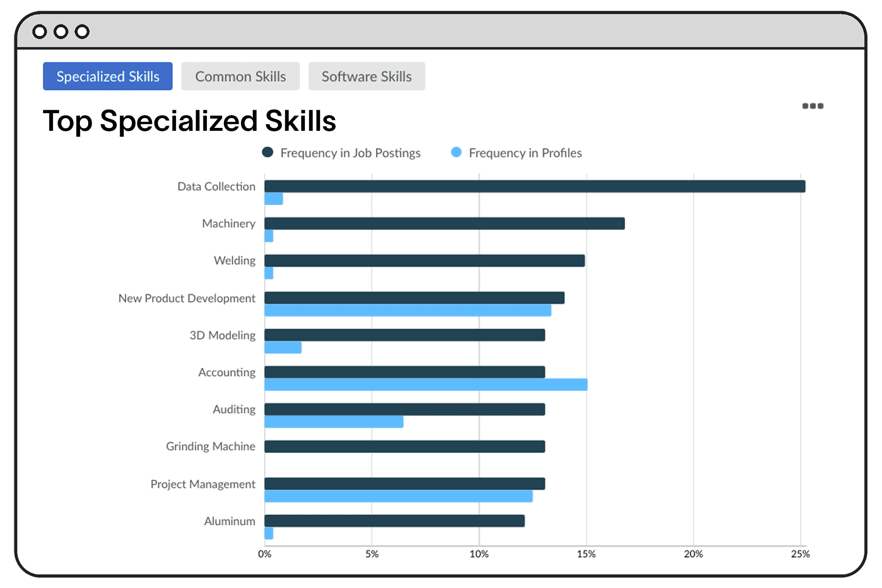Click the Data Collection axis label
The height and width of the screenshot is (588, 882).
[x=217, y=187]
